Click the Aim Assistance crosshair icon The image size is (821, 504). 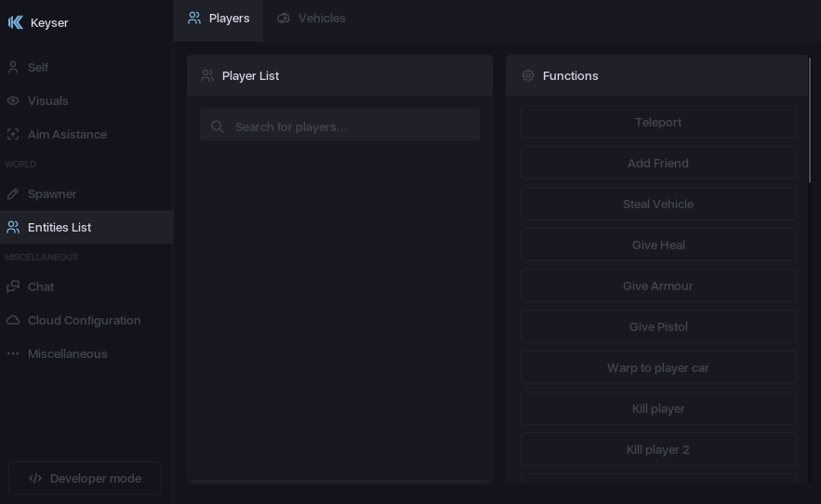(x=13, y=135)
